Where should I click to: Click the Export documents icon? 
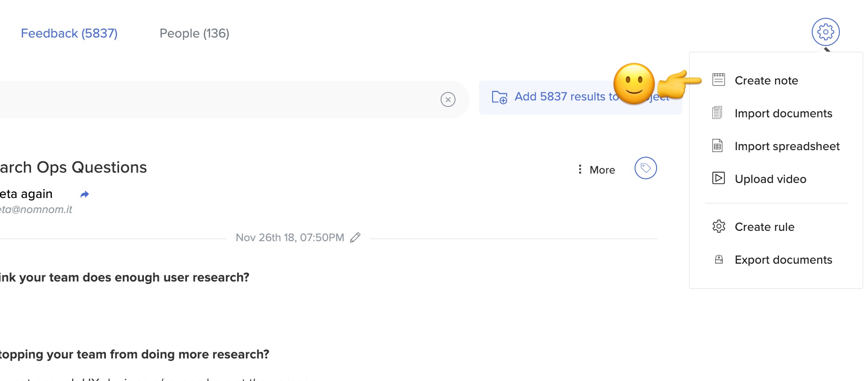[x=719, y=259]
